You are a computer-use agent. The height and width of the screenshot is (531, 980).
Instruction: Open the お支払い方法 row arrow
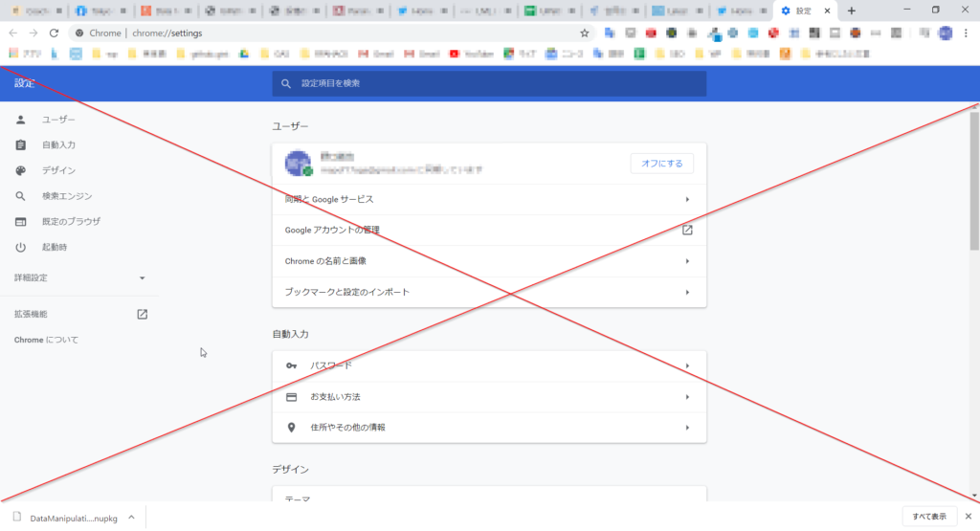pyautogui.click(x=687, y=397)
